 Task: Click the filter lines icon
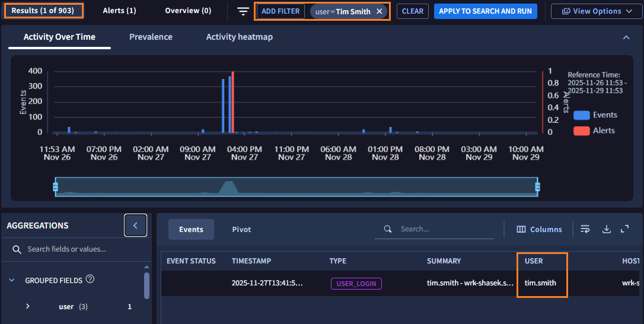click(243, 11)
